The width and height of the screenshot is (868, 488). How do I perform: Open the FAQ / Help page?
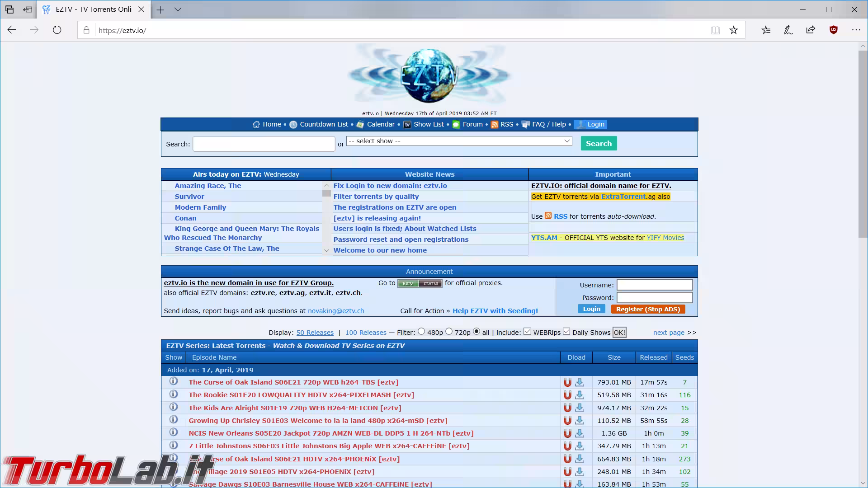pyautogui.click(x=543, y=125)
